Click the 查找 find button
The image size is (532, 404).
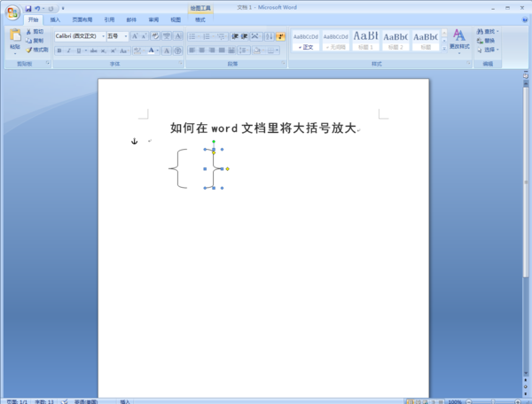(488, 32)
